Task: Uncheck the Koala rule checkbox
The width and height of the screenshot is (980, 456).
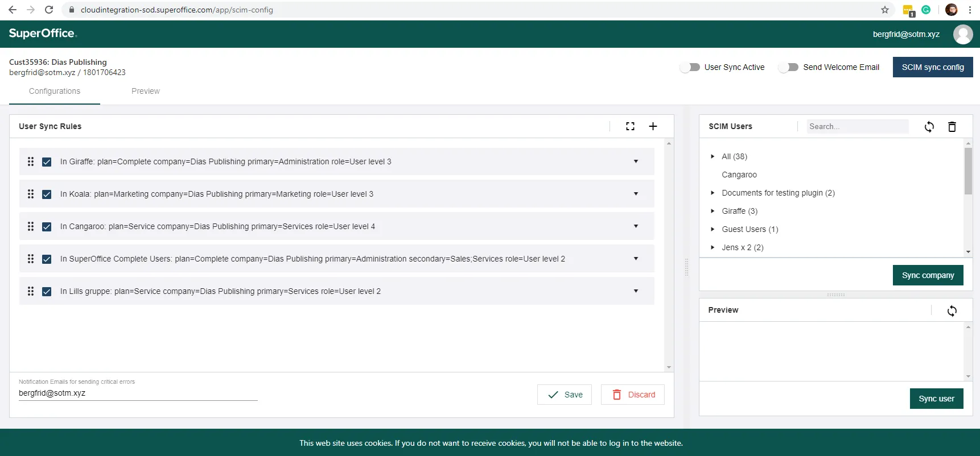Action: coord(47,194)
